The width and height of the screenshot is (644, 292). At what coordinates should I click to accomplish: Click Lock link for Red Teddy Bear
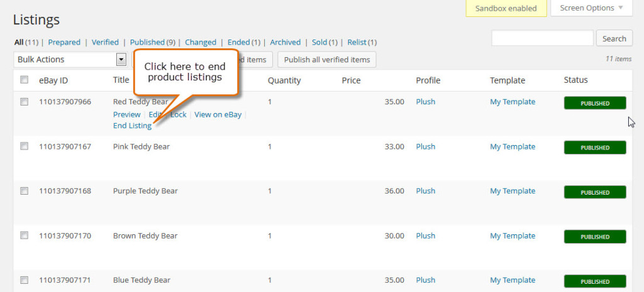179,114
